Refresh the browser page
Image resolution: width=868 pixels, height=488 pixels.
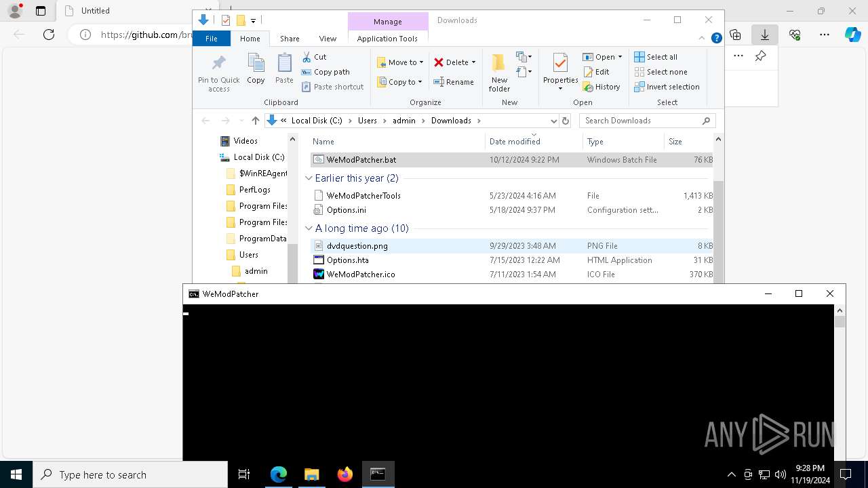[x=49, y=35]
